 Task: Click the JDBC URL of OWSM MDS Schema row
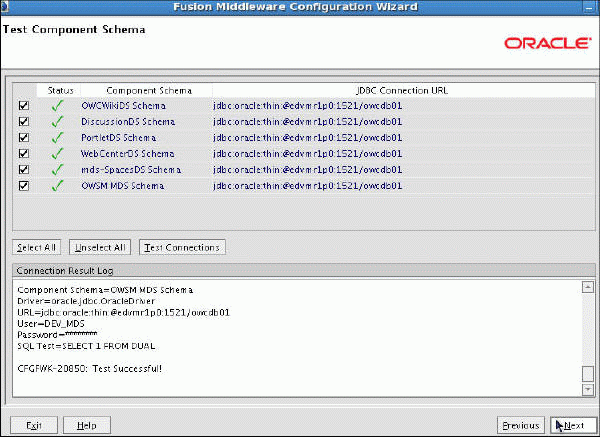click(308, 186)
